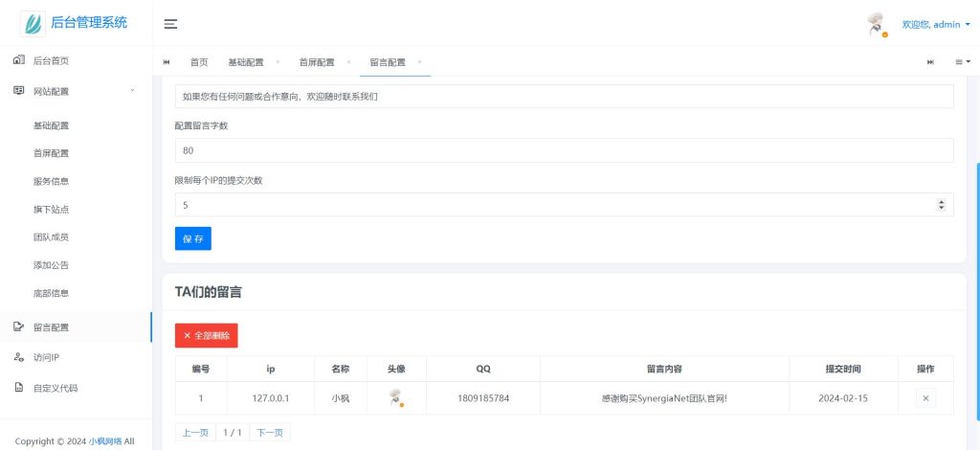The height and width of the screenshot is (450, 980).
Task: Click the 上一页 pagination button
Action: (x=195, y=433)
